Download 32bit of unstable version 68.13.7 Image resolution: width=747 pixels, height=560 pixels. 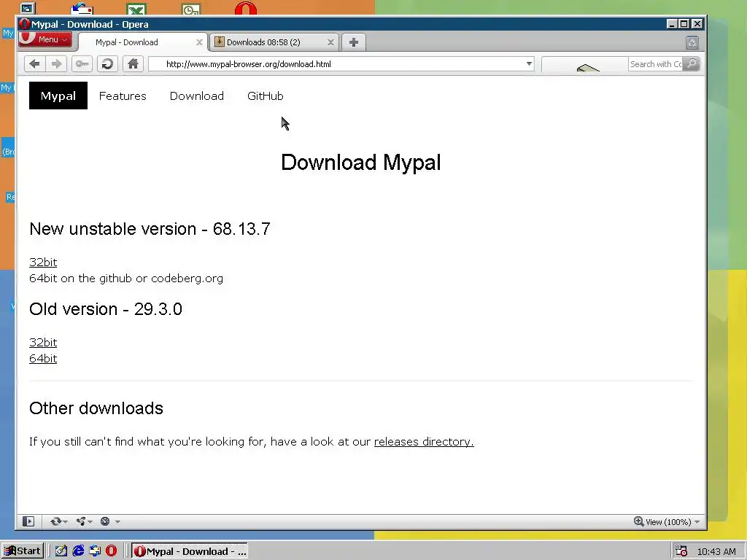[x=43, y=262]
